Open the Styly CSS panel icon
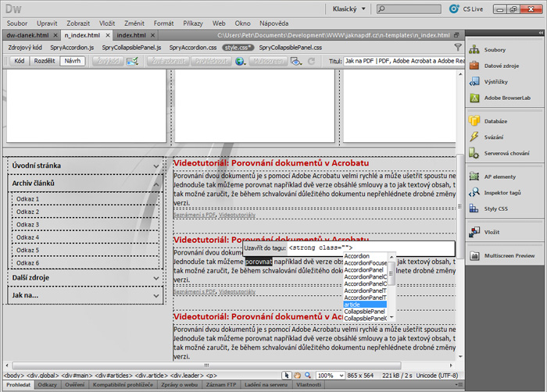The width and height of the screenshot is (547, 392). point(474,208)
